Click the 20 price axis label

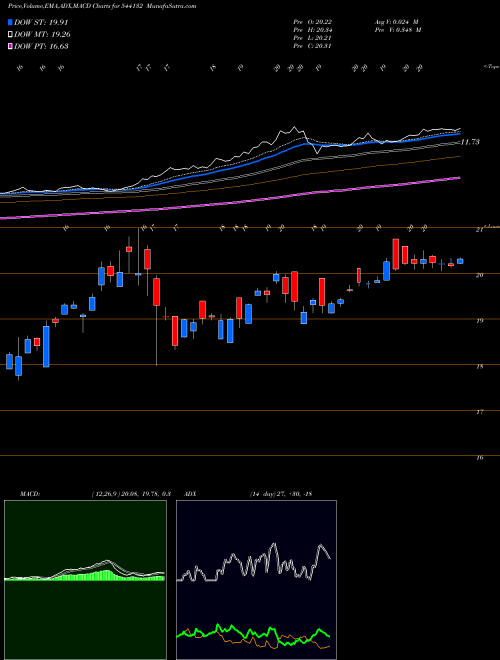point(479,275)
